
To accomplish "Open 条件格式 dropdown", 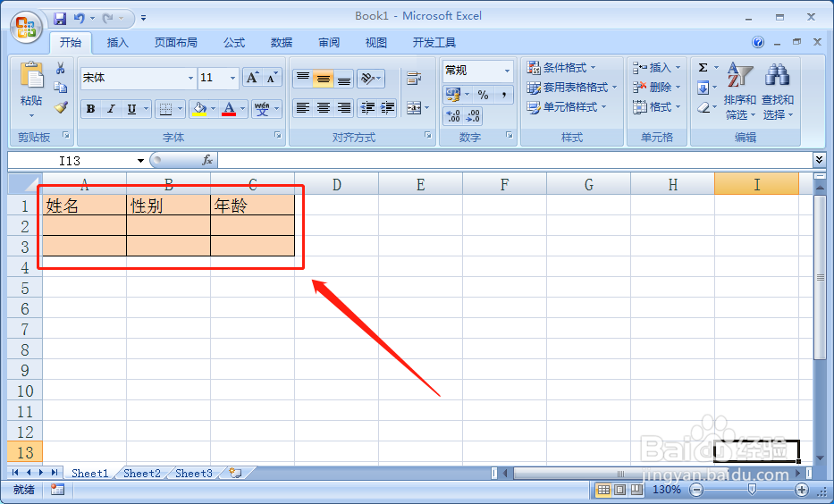I will pyautogui.click(x=561, y=68).
